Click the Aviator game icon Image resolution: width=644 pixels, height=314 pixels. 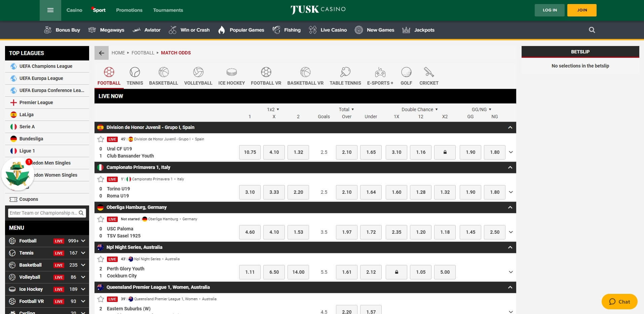(147, 30)
